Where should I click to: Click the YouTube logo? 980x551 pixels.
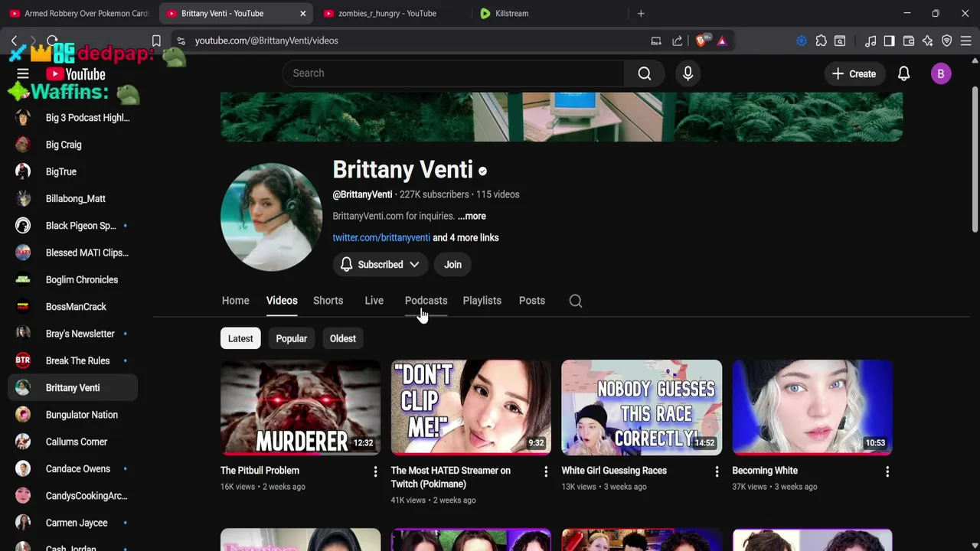pos(75,74)
